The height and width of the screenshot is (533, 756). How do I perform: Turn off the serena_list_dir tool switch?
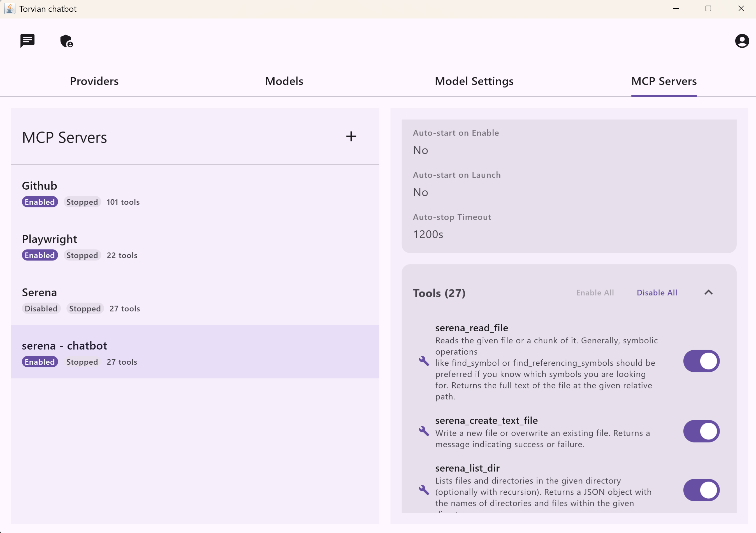tap(701, 490)
